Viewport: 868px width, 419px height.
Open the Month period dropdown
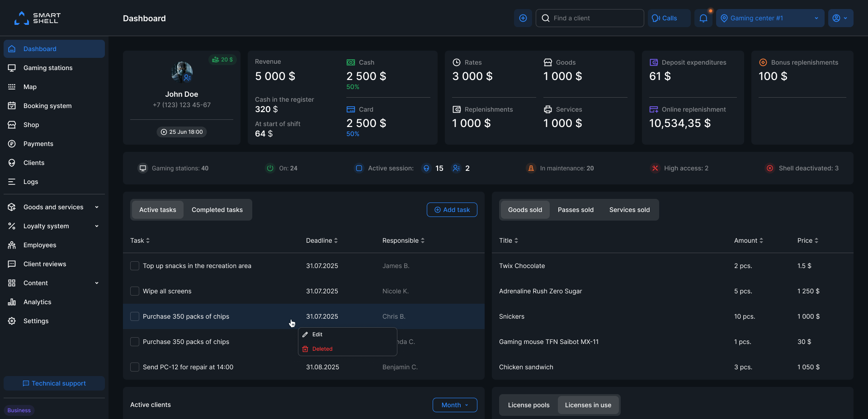[454, 405]
